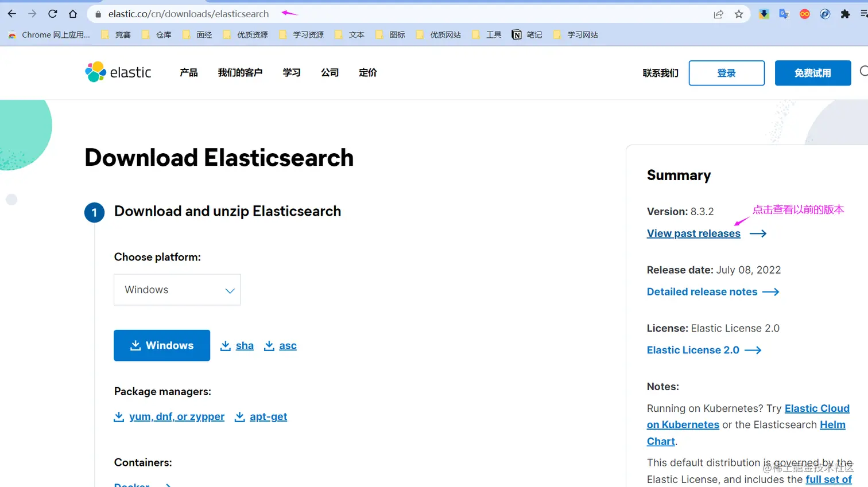Reload the current page
This screenshot has height=487, width=868.
(52, 14)
